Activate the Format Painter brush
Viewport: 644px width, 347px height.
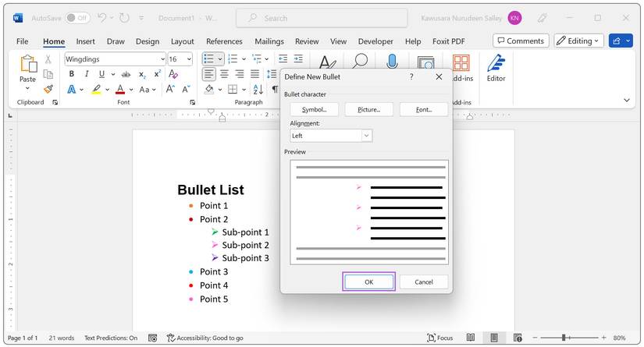(48, 89)
